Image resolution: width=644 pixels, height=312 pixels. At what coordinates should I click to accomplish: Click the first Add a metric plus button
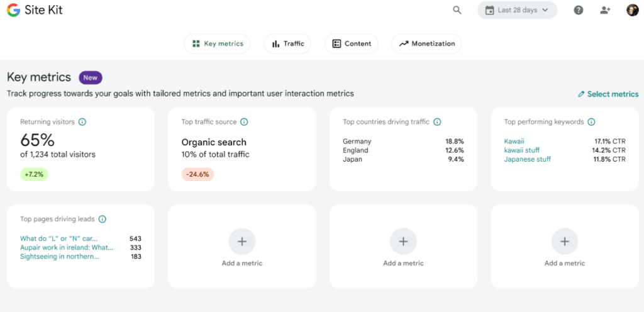pos(242,242)
